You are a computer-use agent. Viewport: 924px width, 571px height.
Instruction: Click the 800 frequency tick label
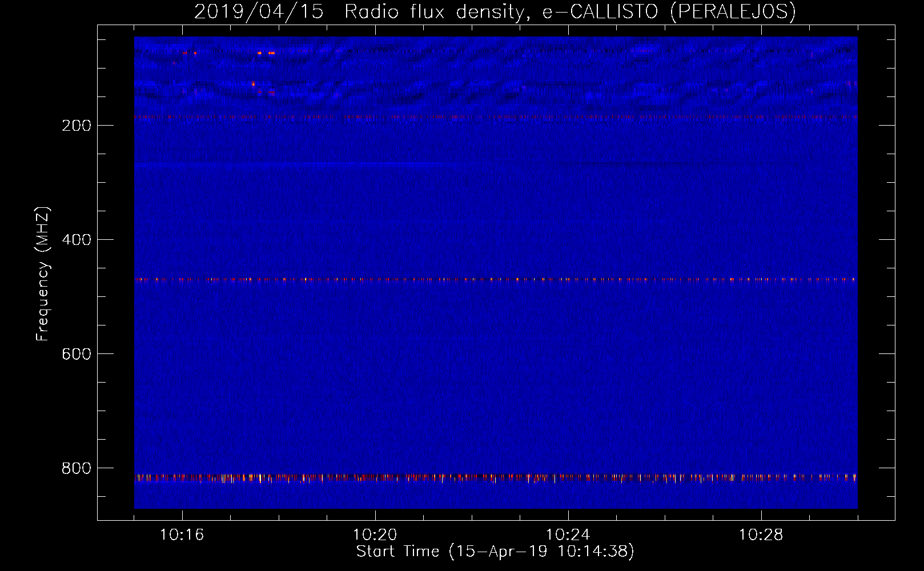pos(77,468)
